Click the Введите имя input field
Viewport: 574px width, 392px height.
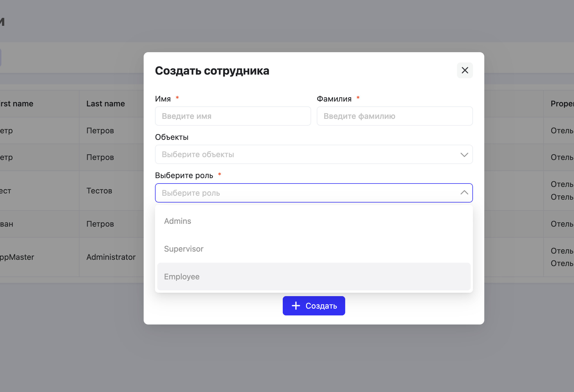pos(233,116)
